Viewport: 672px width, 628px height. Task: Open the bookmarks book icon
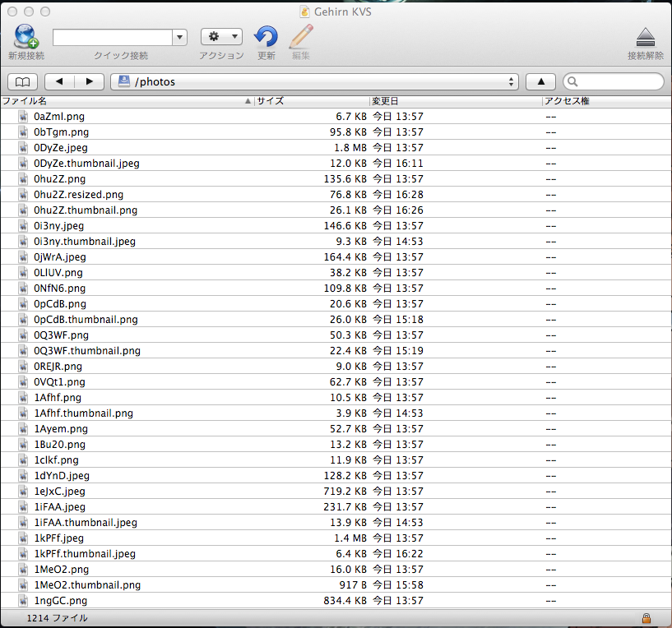(23, 81)
